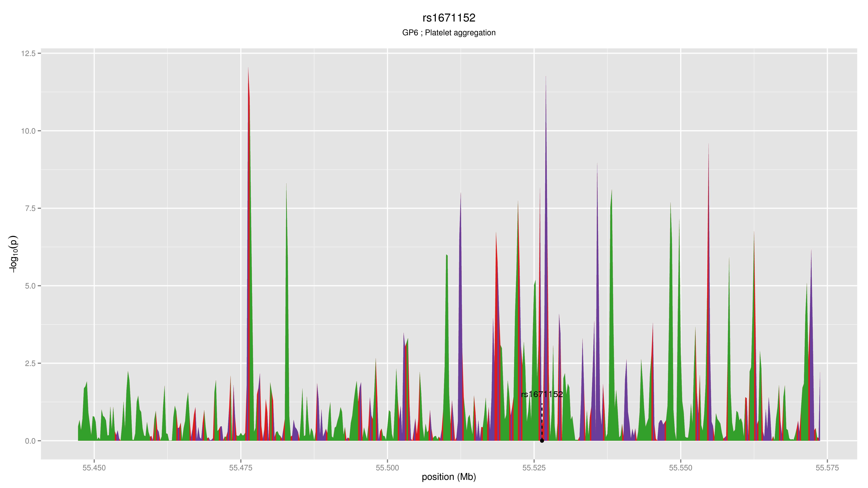Screen dimensions: 868x488
Task: Click the y-axis tick label '5.0'
Action: coord(30,286)
